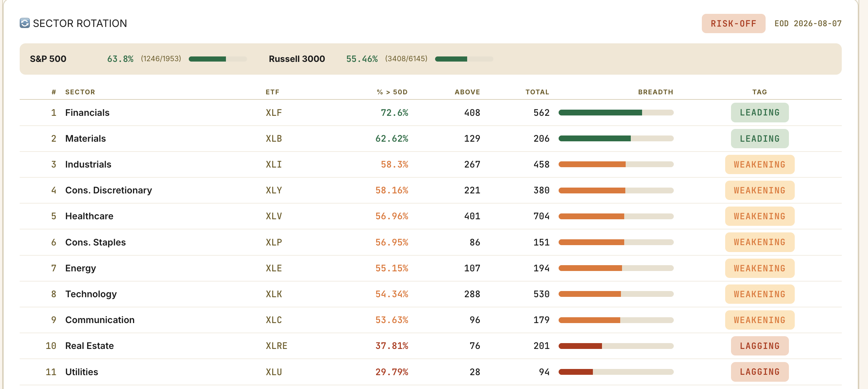Viewport: 868px width, 389px height.
Task: Sort by the SECTOR column header
Action: point(80,92)
